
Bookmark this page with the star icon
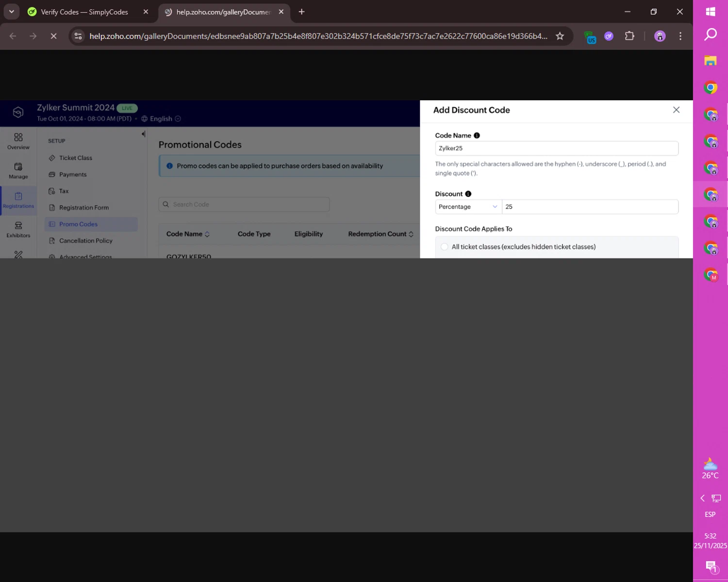[x=560, y=36]
